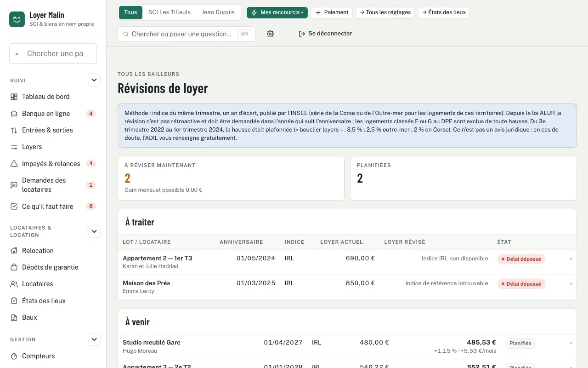The width and height of the screenshot is (588, 368).
Task: Click the Locataires people icon
Action: tap(14, 284)
